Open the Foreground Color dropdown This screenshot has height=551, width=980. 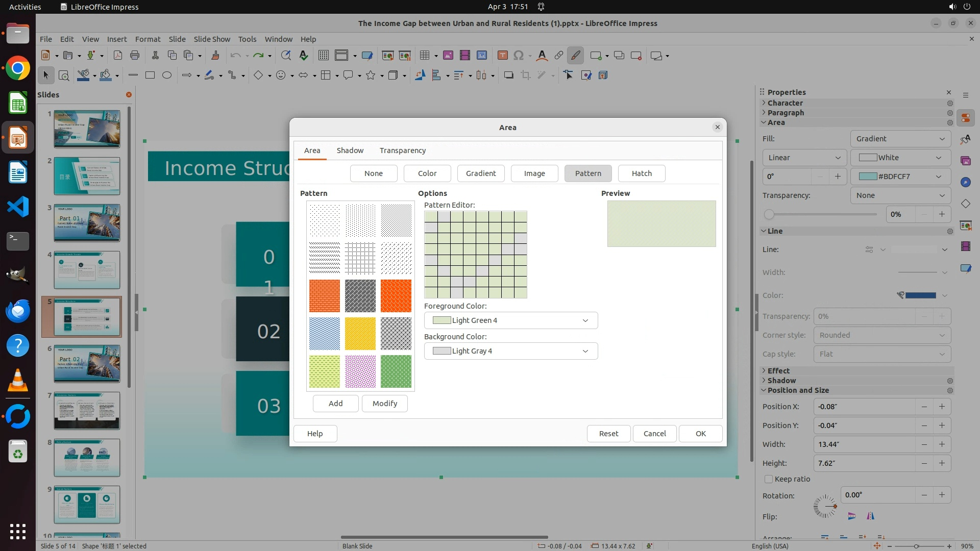(511, 320)
